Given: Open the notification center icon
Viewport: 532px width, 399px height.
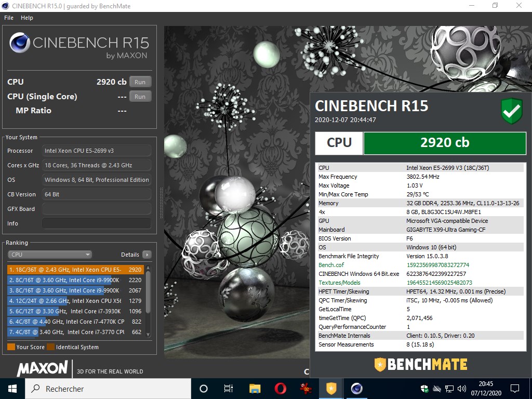Looking at the screenshot, I should point(515,389).
